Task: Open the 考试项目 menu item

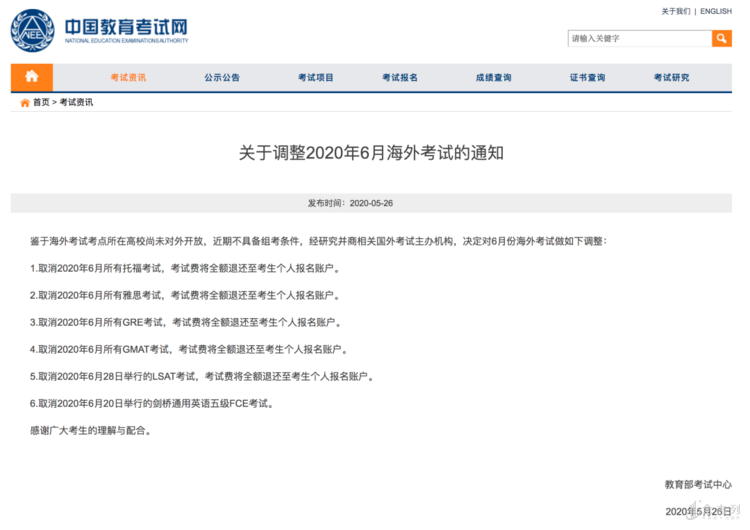Action: (x=316, y=77)
